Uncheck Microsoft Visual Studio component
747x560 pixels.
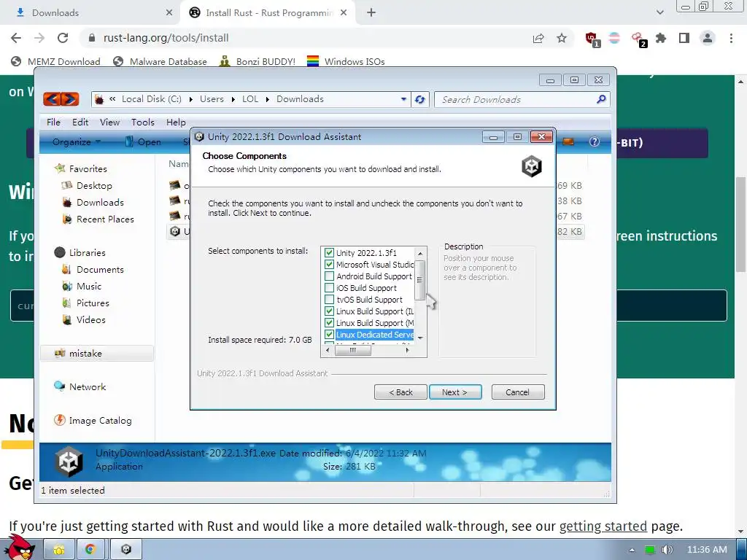[x=329, y=264]
